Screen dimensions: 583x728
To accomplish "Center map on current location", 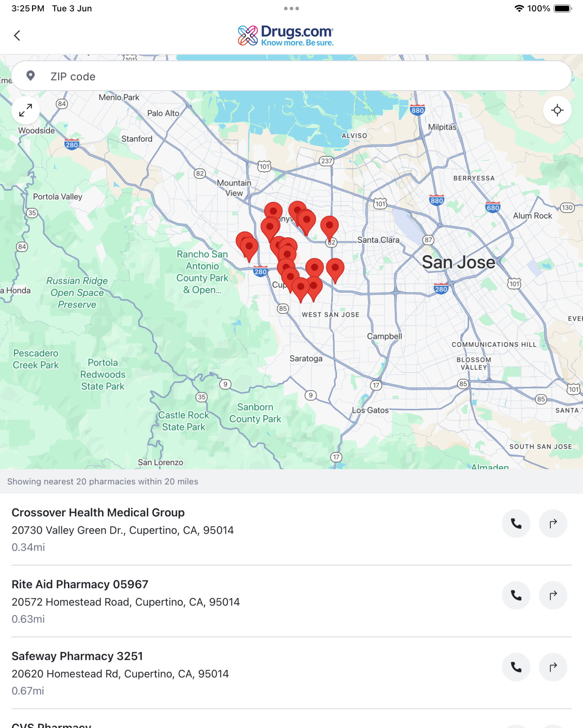I will pyautogui.click(x=557, y=110).
